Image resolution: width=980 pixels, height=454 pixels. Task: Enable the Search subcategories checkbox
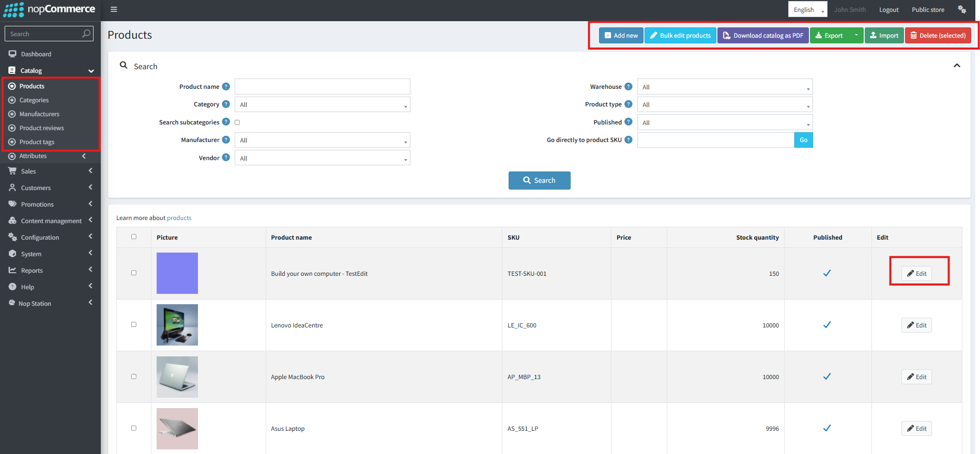click(x=237, y=122)
